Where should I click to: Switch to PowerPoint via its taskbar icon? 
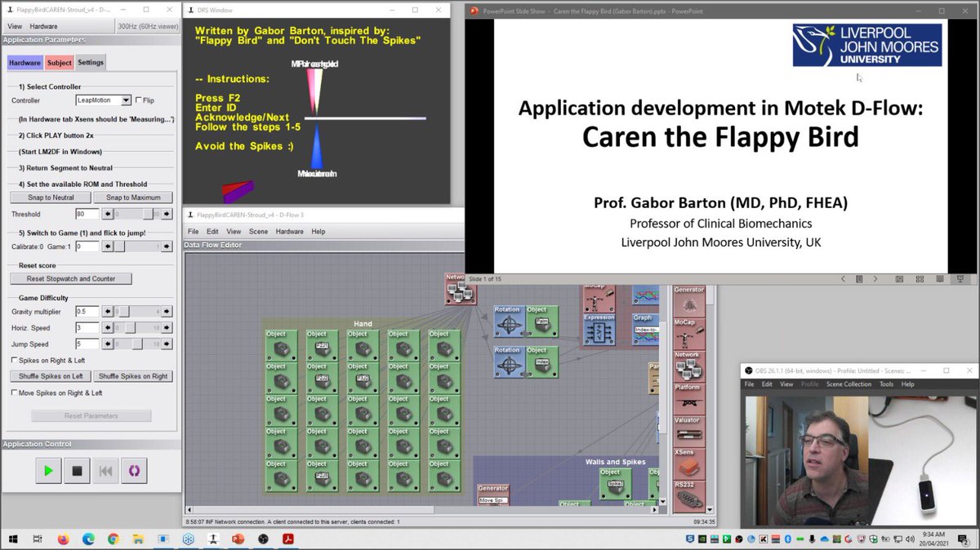click(238, 539)
